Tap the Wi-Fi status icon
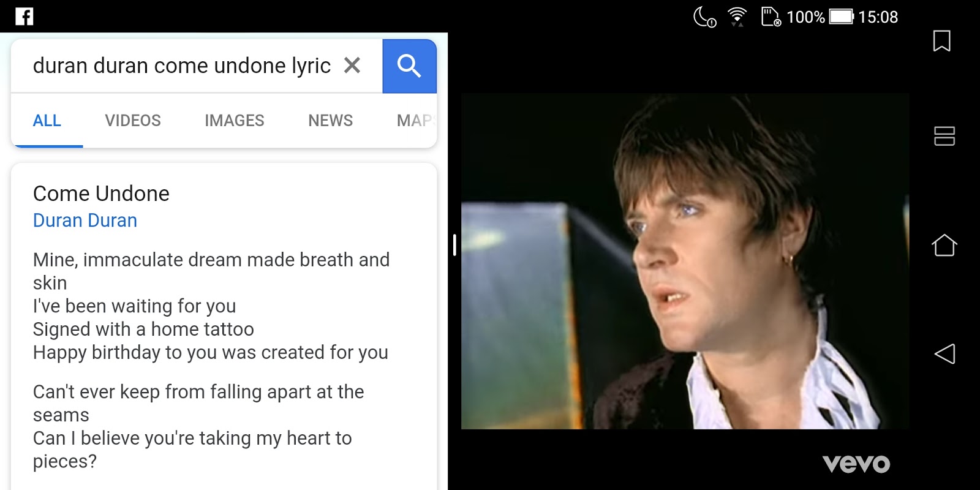Viewport: 980px width, 490px height. click(x=737, y=17)
